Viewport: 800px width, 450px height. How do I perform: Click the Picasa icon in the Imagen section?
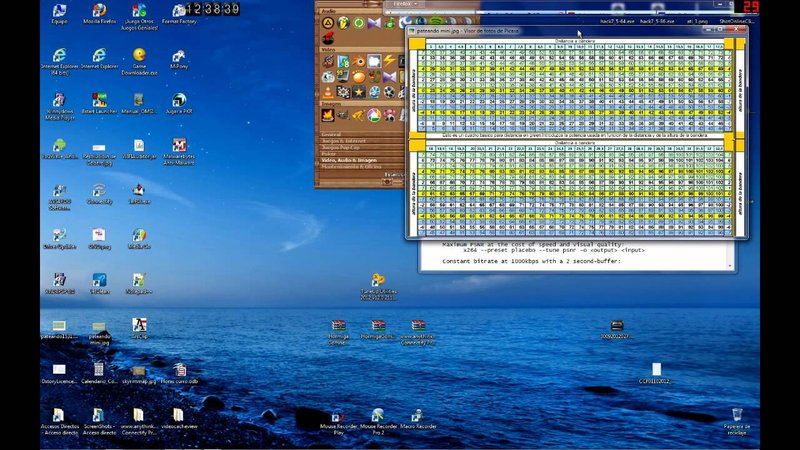374,115
